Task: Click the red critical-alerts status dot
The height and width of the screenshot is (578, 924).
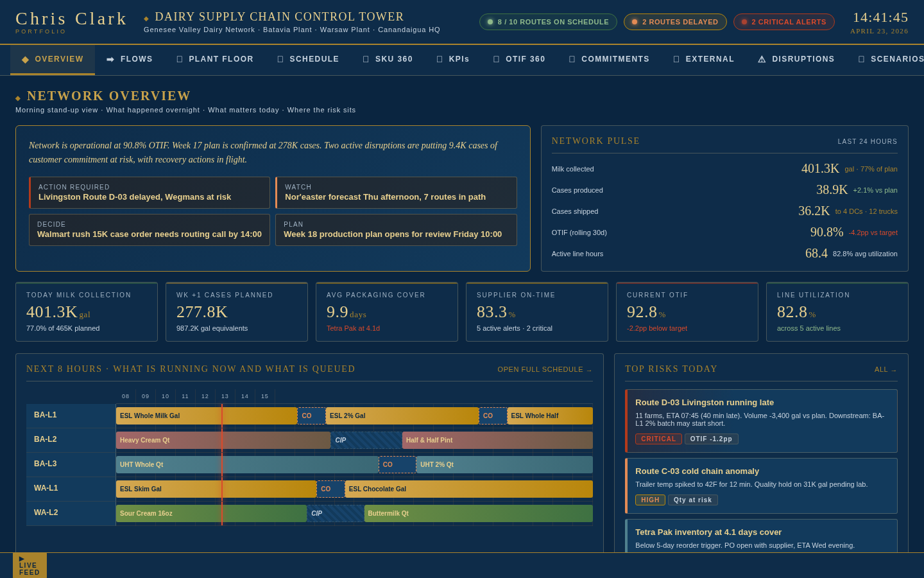Action: click(x=744, y=22)
